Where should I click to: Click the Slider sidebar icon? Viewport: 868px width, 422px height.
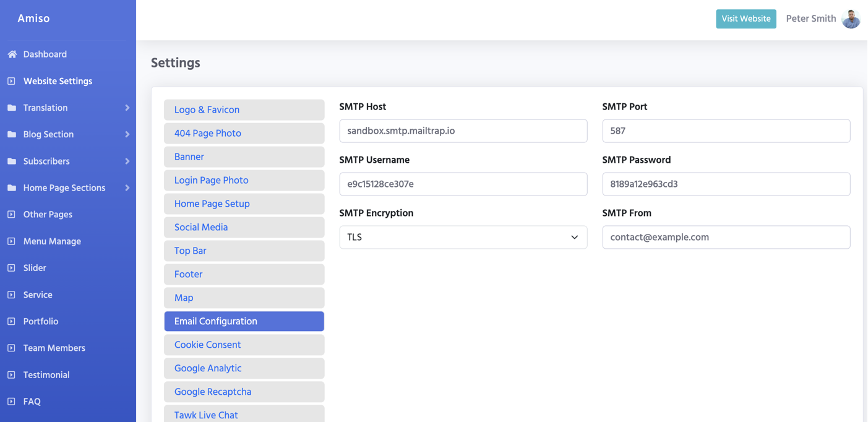tap(12, 268)
